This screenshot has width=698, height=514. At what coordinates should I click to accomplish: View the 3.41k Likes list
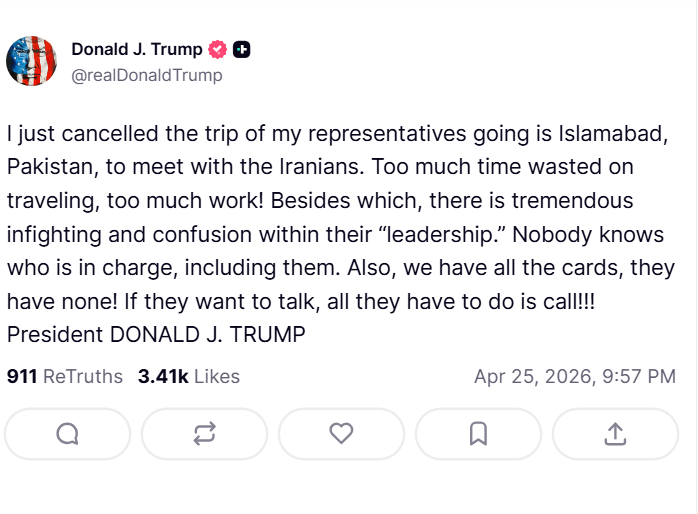[189, 377]
